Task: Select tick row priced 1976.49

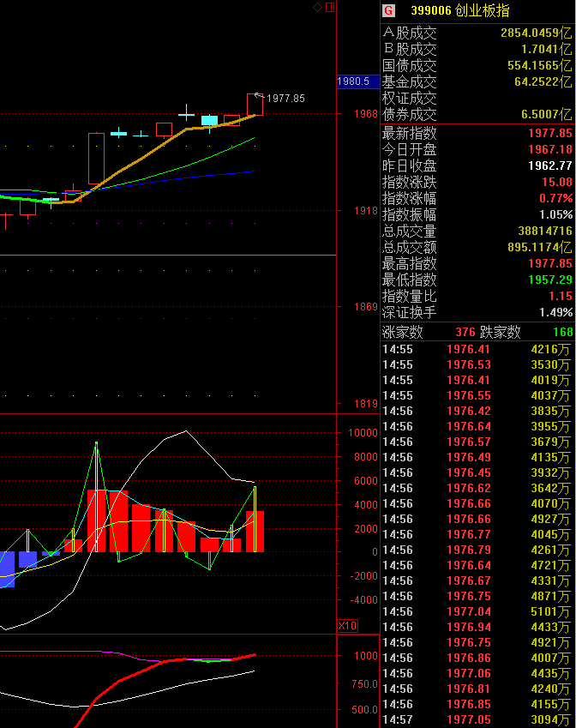Action: pyautogui.click(x=477, y=457)
